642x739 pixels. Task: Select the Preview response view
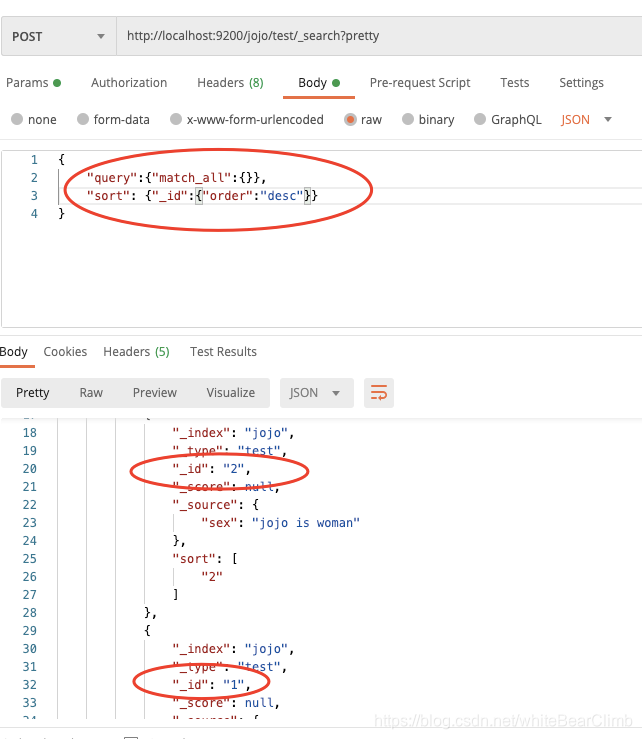click(155, 393)
